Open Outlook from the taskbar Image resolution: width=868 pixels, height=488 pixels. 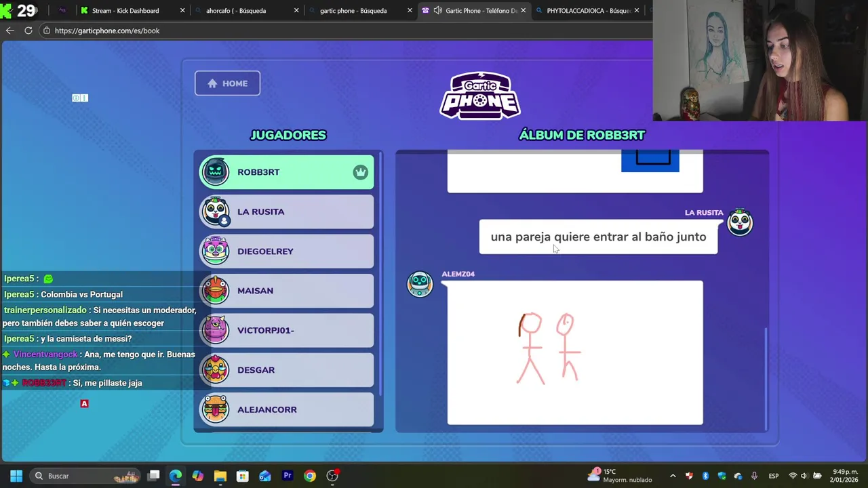(265, 476)
